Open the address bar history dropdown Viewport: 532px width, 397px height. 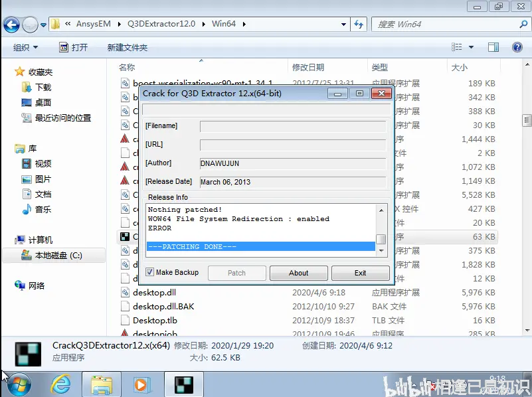point(343,25)
